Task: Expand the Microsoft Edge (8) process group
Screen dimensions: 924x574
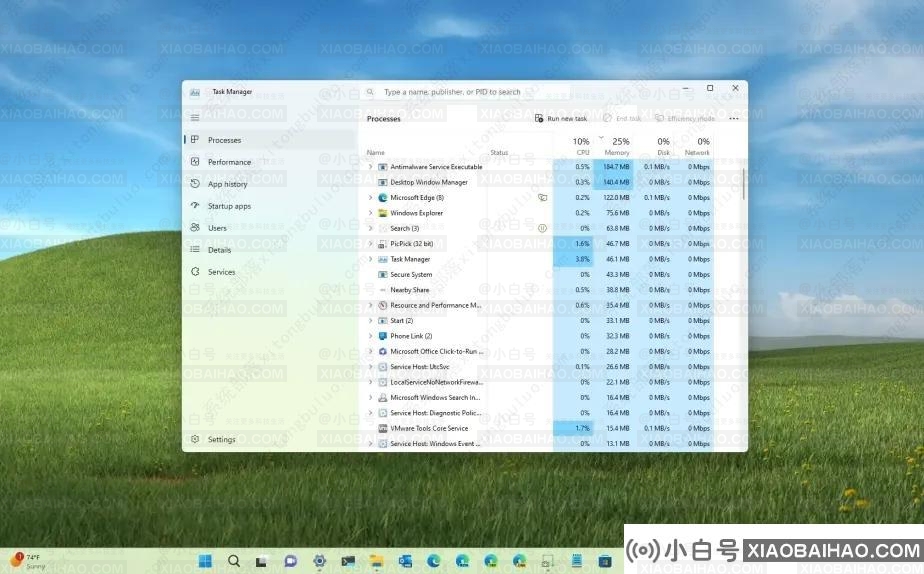Action: [371, 197]
